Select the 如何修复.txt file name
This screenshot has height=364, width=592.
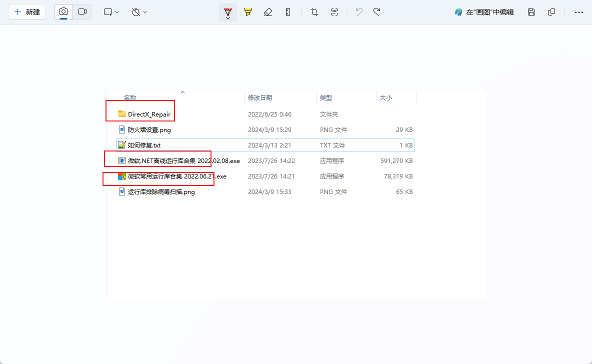pos(144,145)
